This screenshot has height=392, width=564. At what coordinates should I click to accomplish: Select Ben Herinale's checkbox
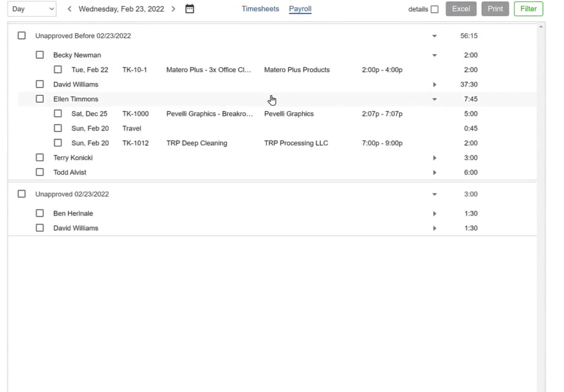click(40, 213)
